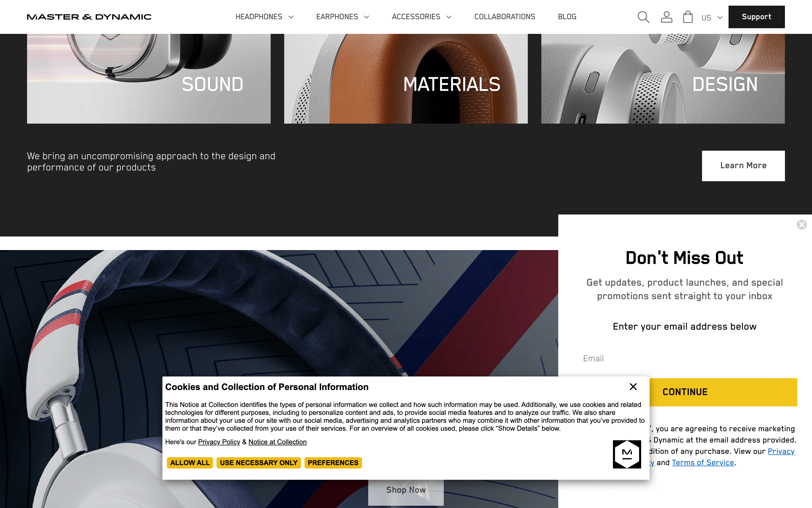Image resolution: width=812 pixels, height=508 pixels.
Task: Click the Master & Dynamic logo
Action: coord(89,17)
